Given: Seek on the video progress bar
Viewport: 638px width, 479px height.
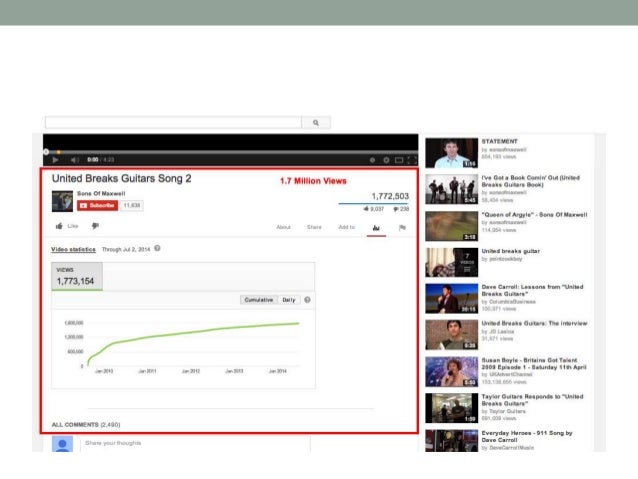Looking at the screenshot, I should tap(230, 152).
